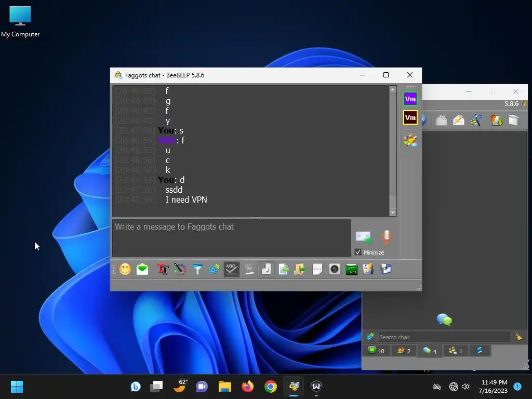This screenshot has width=532, height=399.
Task: Open File Explorer from the taskbar
Action: [224, 387]
